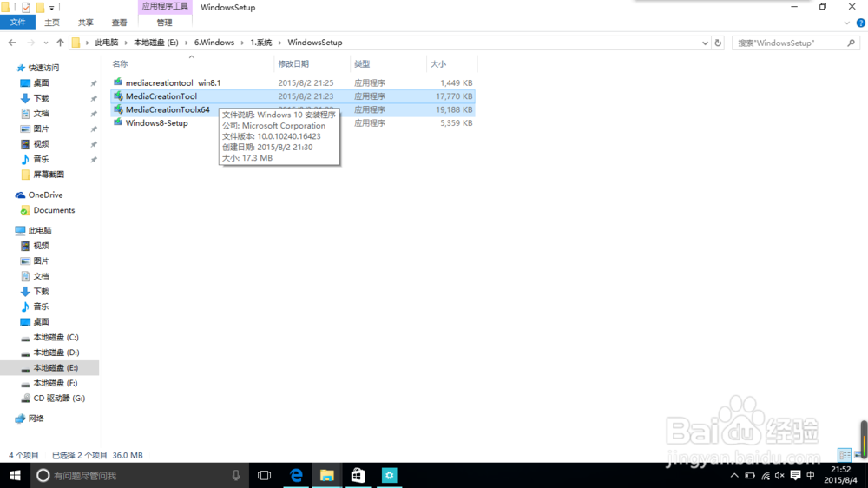Image resolution: width=868 pixels, height=488 pixels.
Task: Click 6.Windows breadcrumb in address bar
Action: click(x=214, y=43)
